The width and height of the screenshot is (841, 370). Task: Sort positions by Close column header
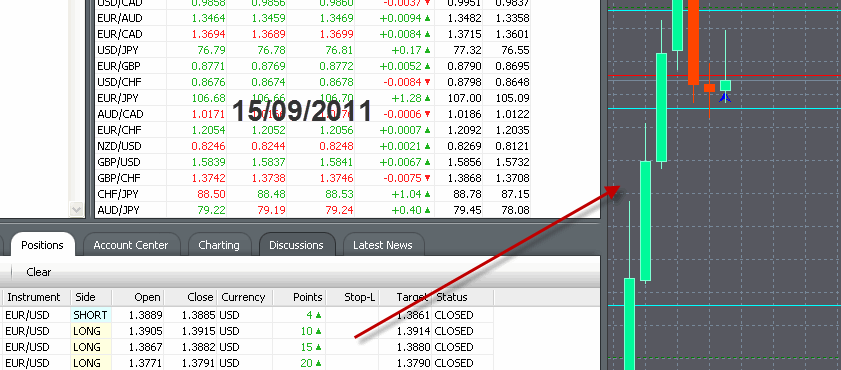pos(191,297)
